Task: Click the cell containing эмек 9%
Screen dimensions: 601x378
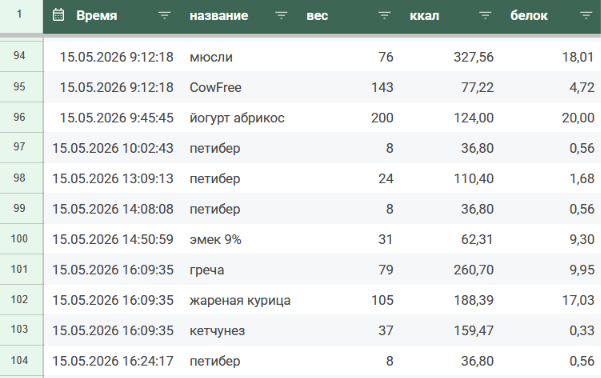Action: point(241,239)
